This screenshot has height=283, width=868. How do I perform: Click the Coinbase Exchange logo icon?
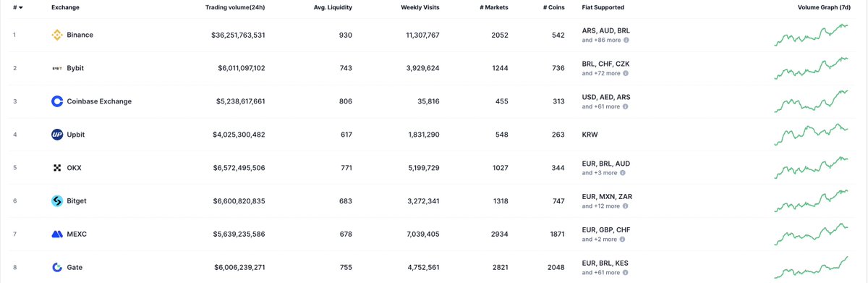[57, 101]
